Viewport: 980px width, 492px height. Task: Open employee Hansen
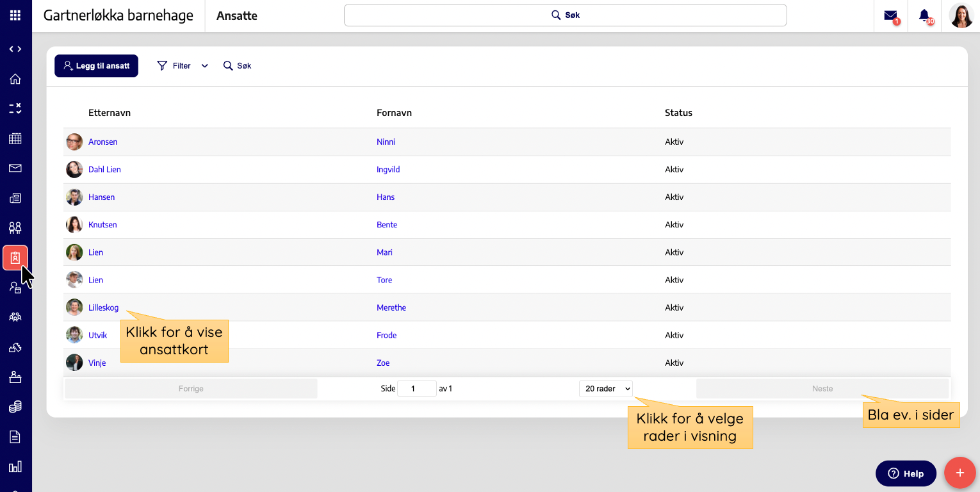click(101, 197)
